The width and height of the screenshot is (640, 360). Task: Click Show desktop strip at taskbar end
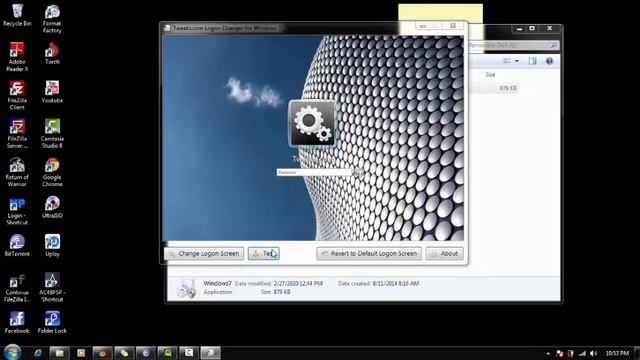pyautogui.click(x=637, y=353)
